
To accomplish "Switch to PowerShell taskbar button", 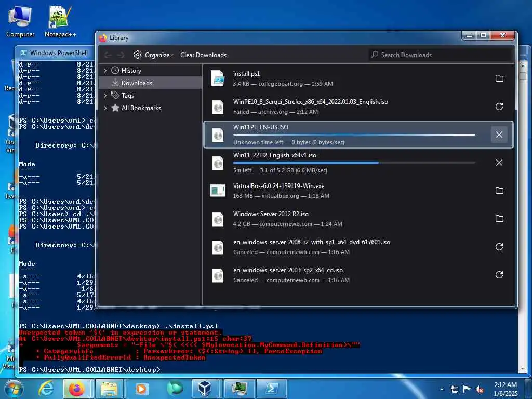I will 271,389.
